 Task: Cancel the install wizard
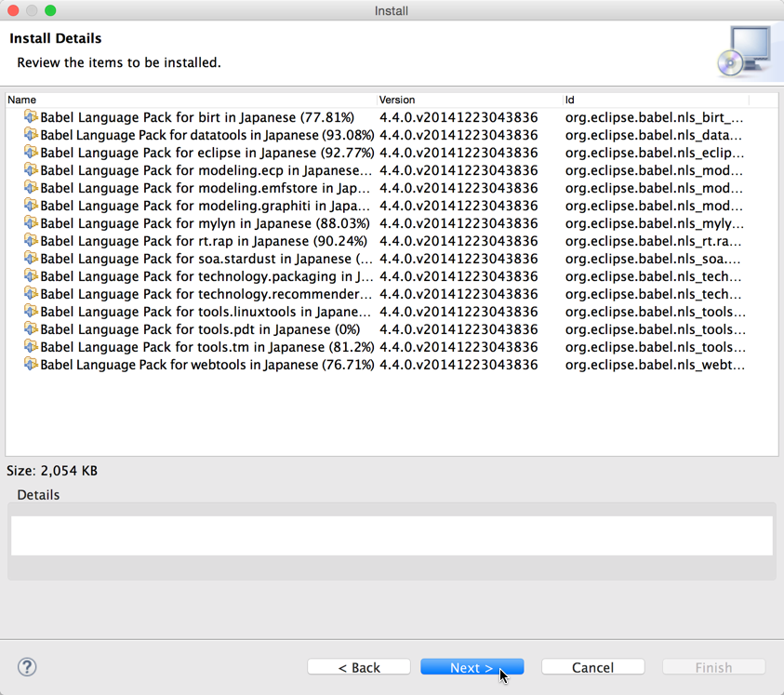point(593,667)
